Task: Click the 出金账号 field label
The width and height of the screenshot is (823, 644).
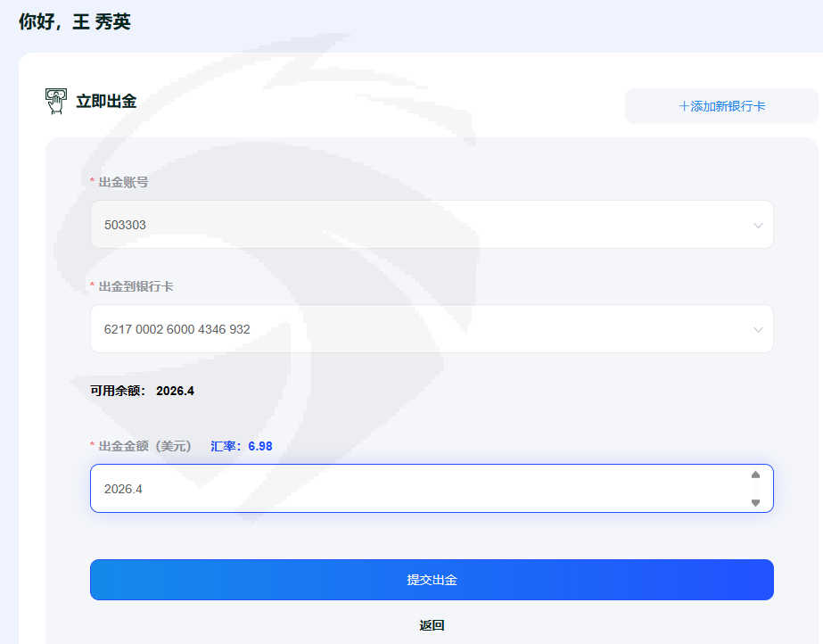Action: 123,182
